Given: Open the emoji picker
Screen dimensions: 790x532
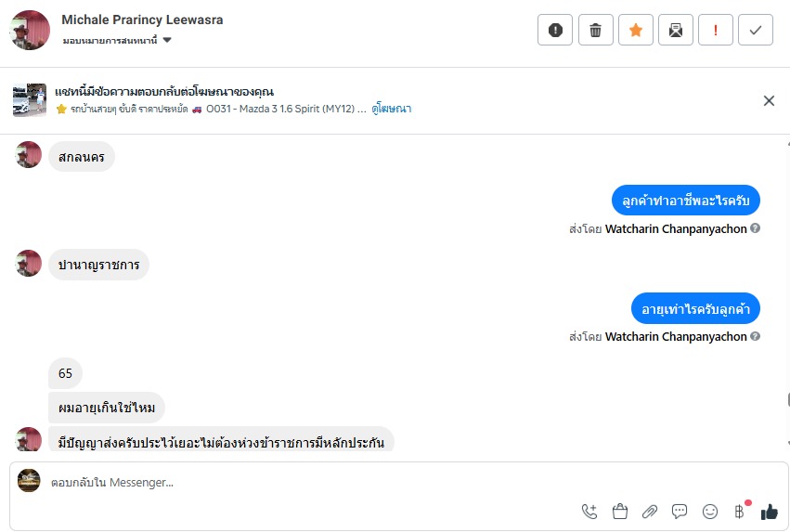Looking at the screenshot, I should [710, 511].
